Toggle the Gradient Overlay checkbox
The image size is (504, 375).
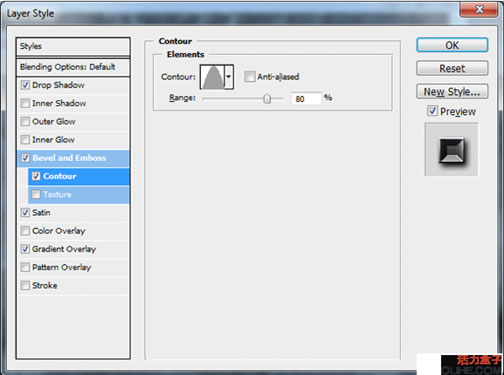point(25,249)
